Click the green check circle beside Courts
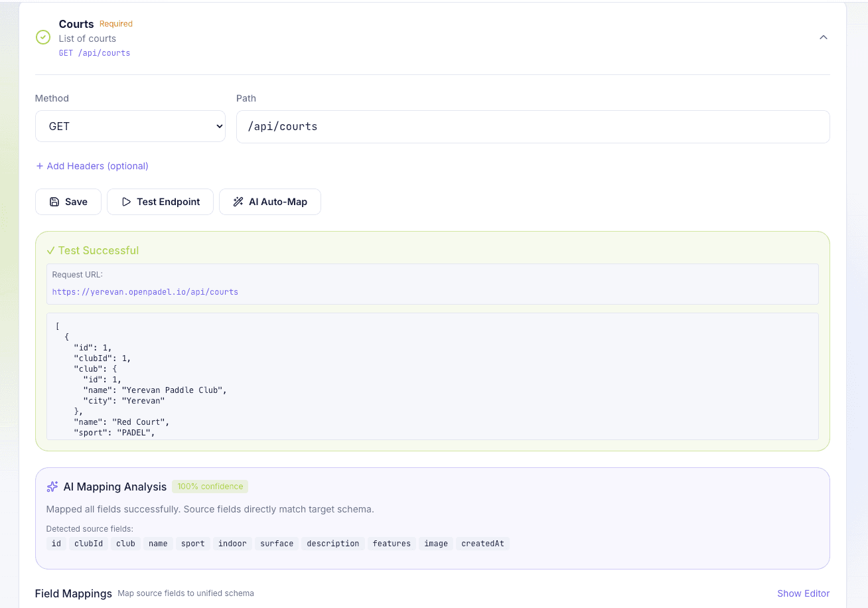This screenshot has height=608, width=868. pos(43,38)
